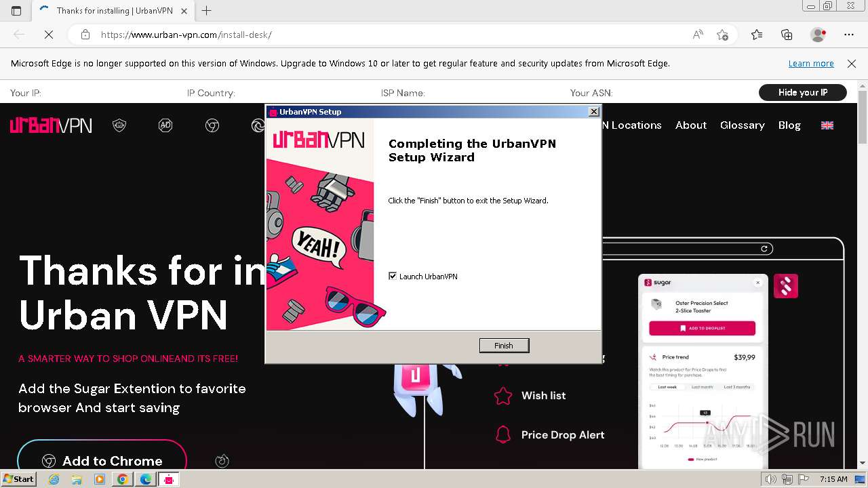Image resolution: width=868 pixels, height=488 pixels.
Task: Open the Edge tab actions menu
Action: coord(16,11)
